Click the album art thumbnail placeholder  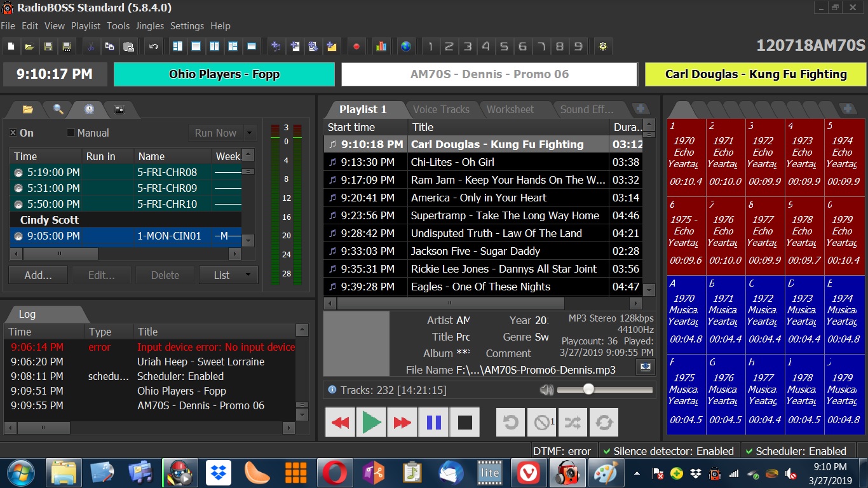pyautogui.click(x=356, y=344)
